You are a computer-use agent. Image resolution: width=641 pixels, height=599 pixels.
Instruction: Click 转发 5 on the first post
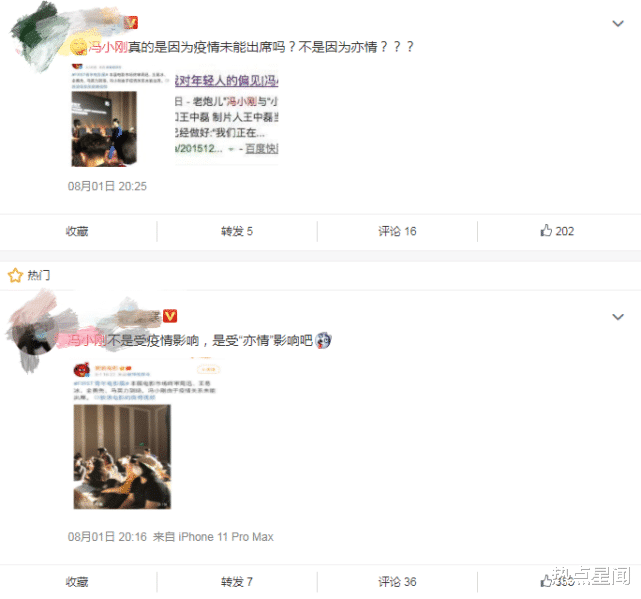tap(237, 231)
